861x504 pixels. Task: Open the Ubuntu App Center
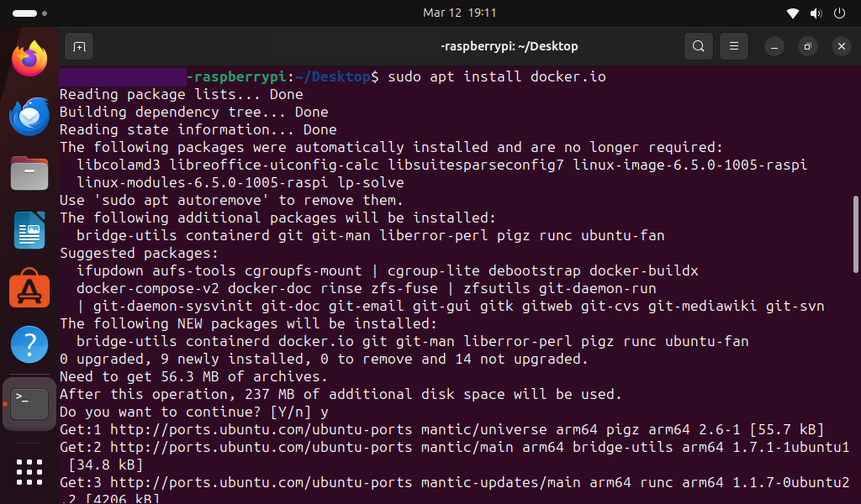tap(29, 287)
